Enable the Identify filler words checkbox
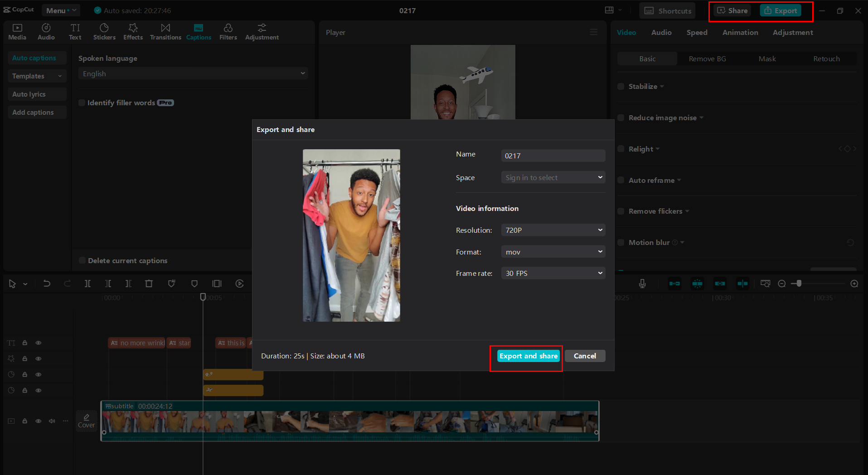This screenshot has height=475, width=868. tap(82, 103)
